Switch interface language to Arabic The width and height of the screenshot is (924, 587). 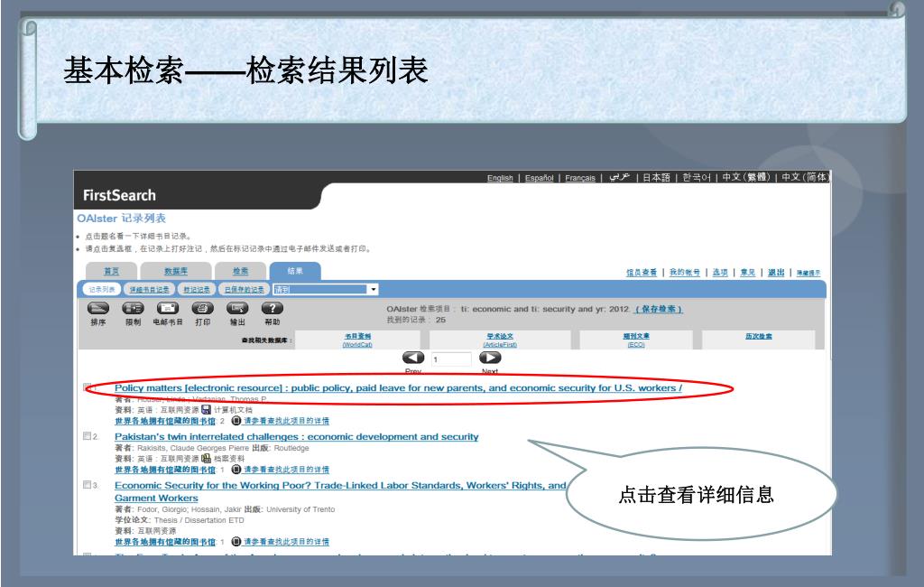[x=619, y=177]
